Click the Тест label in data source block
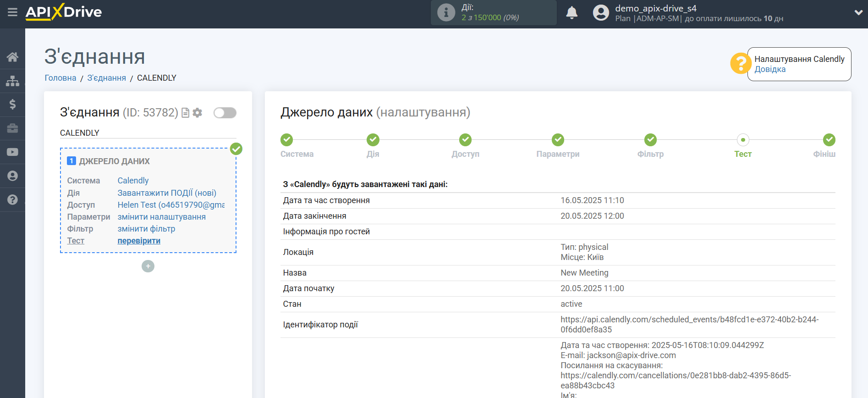Screen dimensions: 868x398 click(x=76, y=241)
